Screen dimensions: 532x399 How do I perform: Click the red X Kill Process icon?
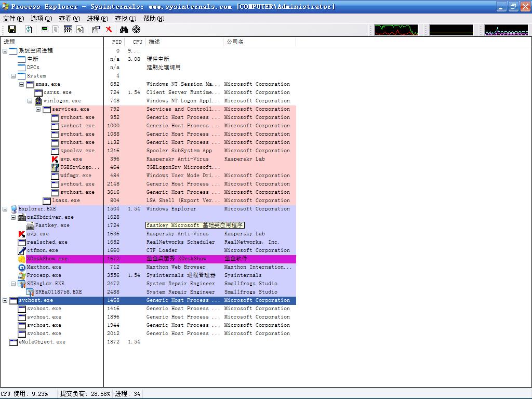point(109,30)
